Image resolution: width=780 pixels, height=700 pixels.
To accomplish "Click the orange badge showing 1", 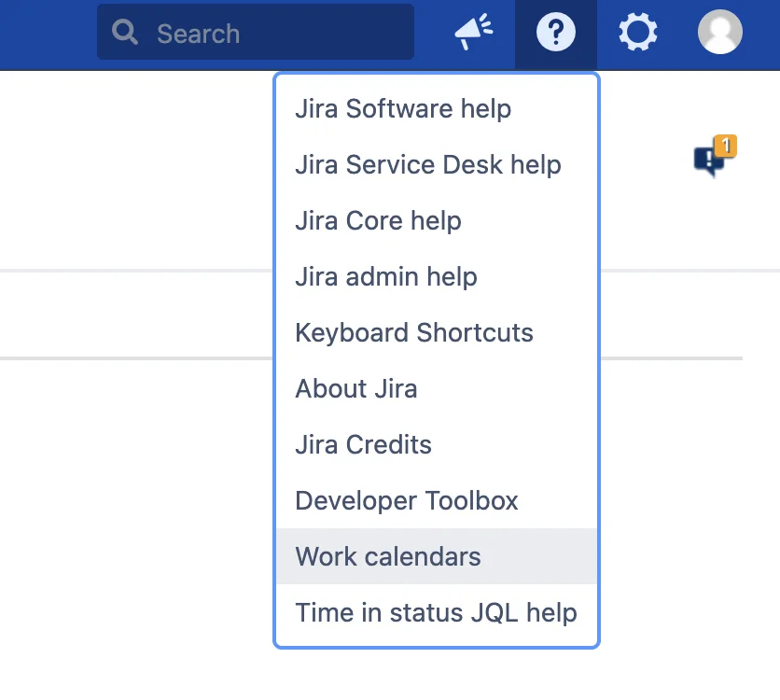I will click(726, 146).
